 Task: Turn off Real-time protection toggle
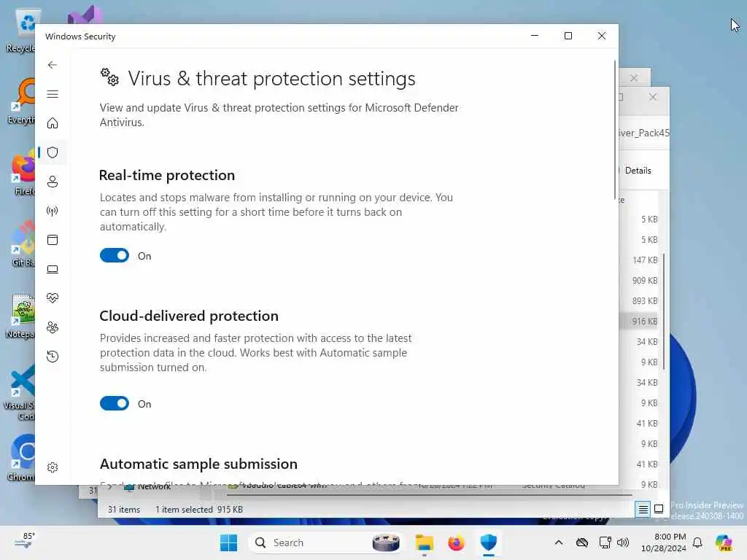(x=115, y=255)
